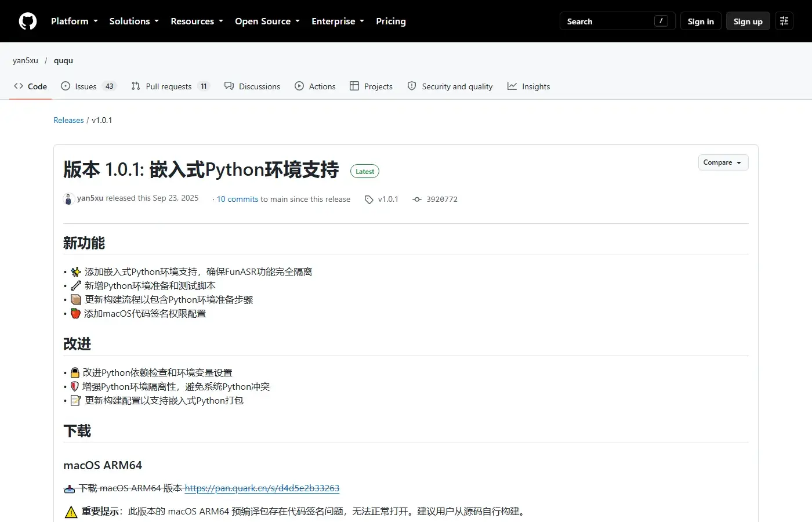812x522 pixels.
Task: Click the Issues circle icon
Action: 66,86
